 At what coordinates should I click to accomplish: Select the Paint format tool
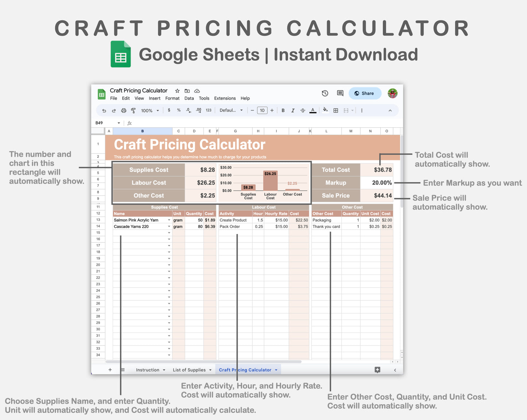[x=133, y=110]
